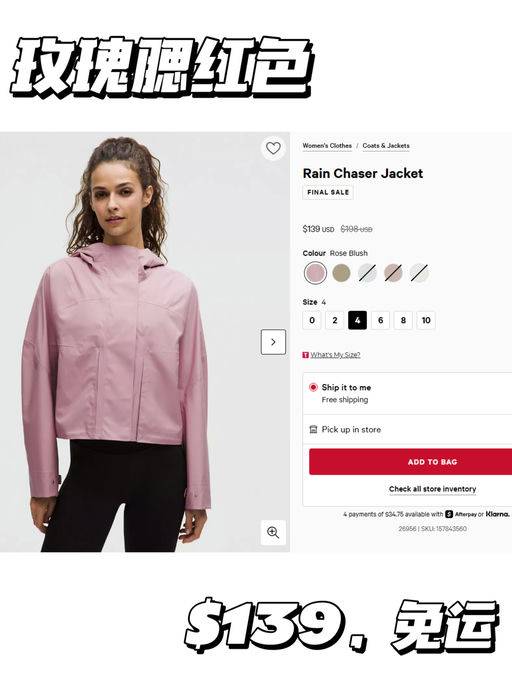
Task: Show next product image with arrow
Action: tap(273, 342)
